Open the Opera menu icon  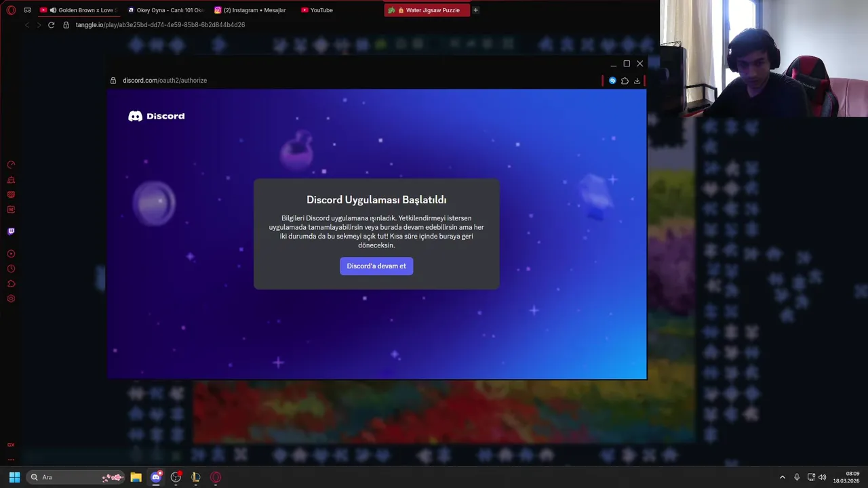[x=11, y=10]
